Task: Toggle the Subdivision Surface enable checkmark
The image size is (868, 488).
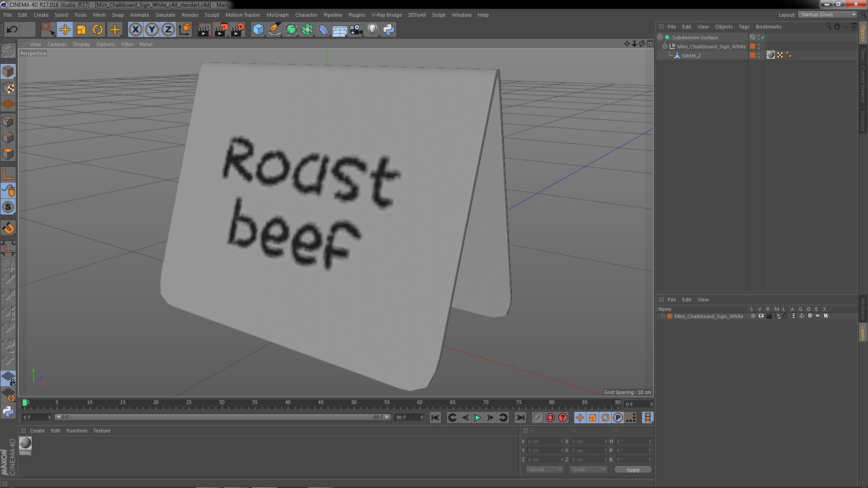Action: (x=763, y=38)
